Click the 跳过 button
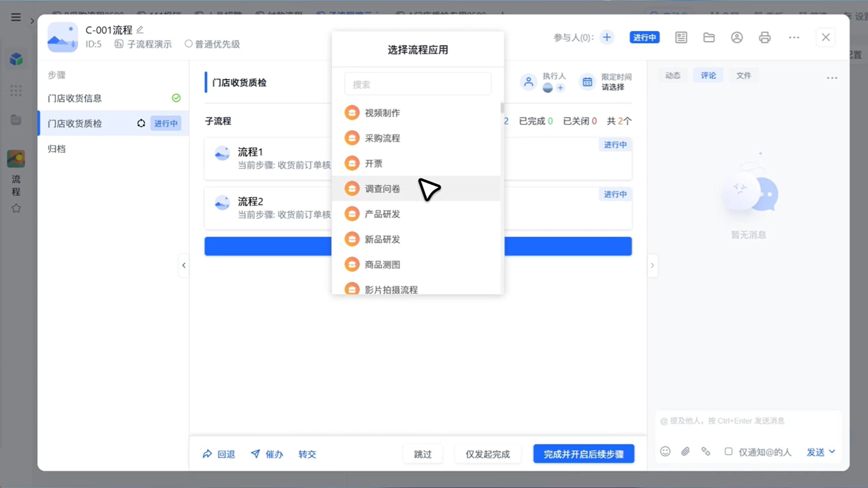 click(x=423, y=454)
